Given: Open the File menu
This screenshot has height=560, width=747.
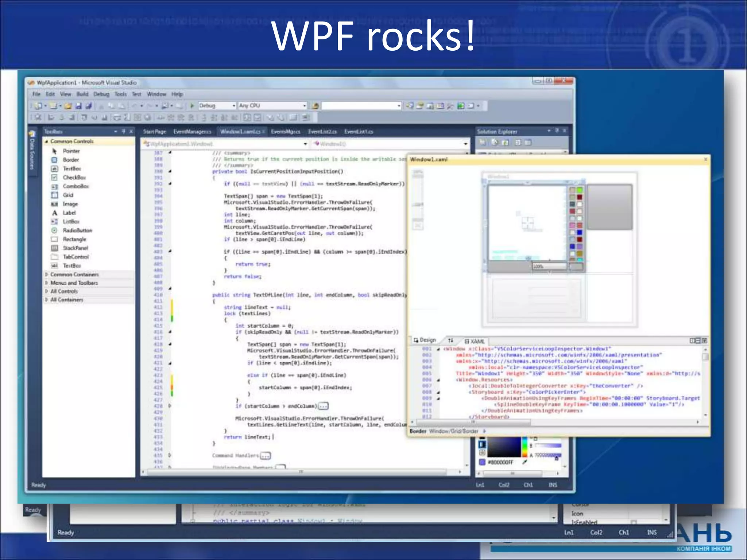Looking at the screenshot, I should (x=36, y=94).
